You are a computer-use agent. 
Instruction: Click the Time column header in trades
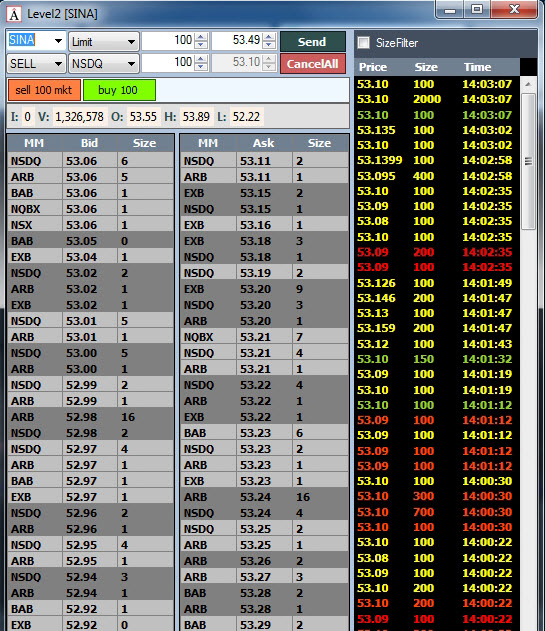pyautogui.click(x=477, y=67)
